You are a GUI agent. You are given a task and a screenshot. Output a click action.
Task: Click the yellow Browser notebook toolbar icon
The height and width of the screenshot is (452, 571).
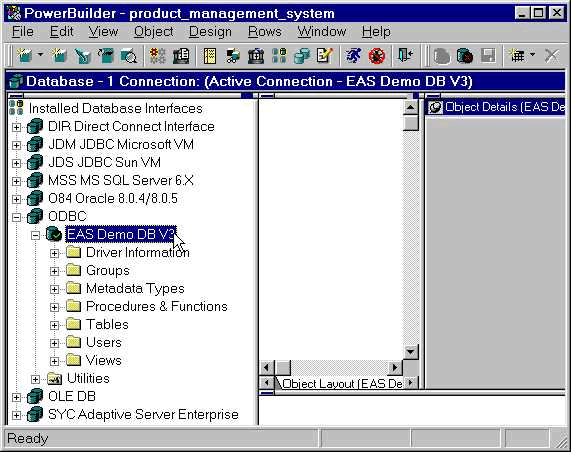pos(210,56)
